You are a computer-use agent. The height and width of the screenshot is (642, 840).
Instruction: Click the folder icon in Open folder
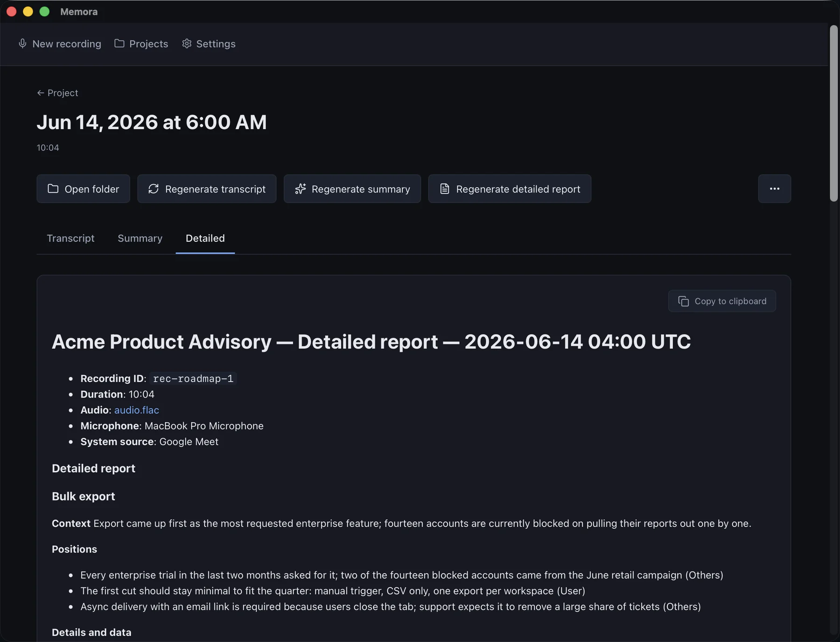(53, 188)
